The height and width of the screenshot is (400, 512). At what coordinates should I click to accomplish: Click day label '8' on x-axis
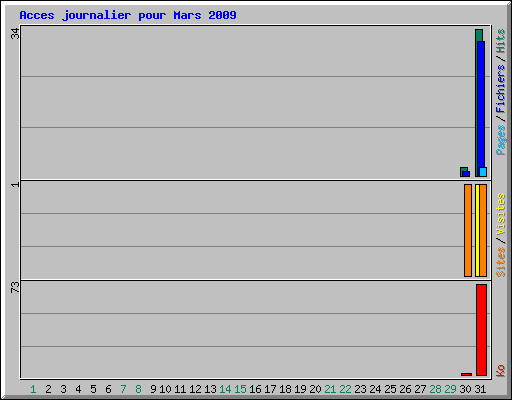pyautogui.click(x=138, y=389)
